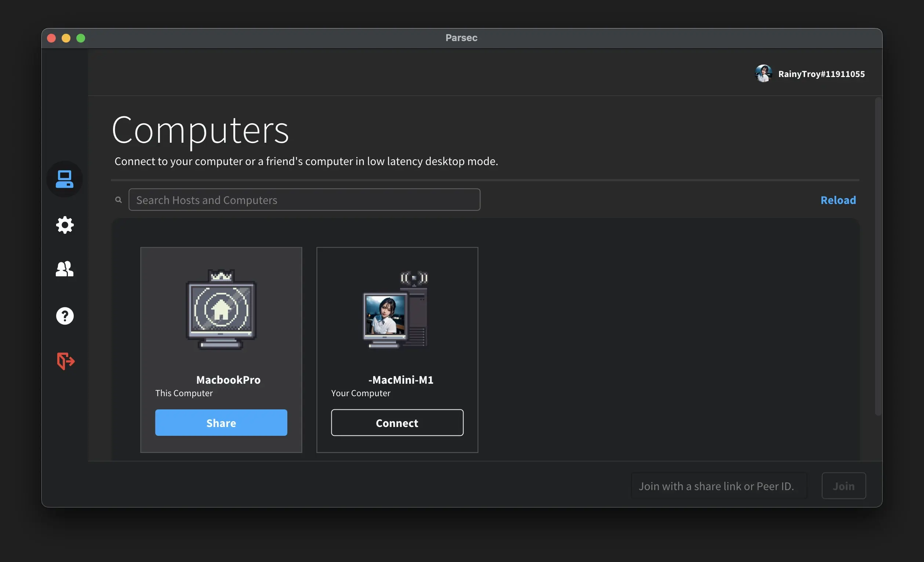Click MacbookPro crowned monitor icon
This screenshot has height=562, width=924.
coord(221,309)
